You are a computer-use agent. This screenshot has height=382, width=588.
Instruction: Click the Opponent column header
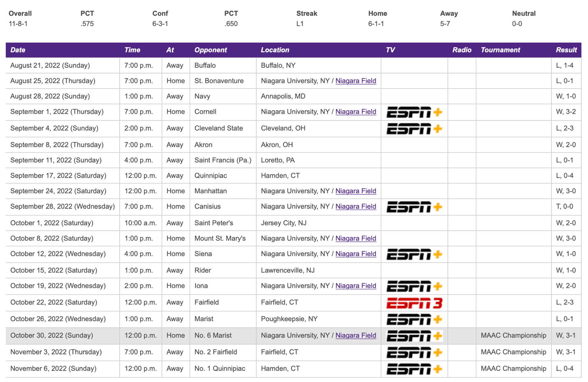211,50
